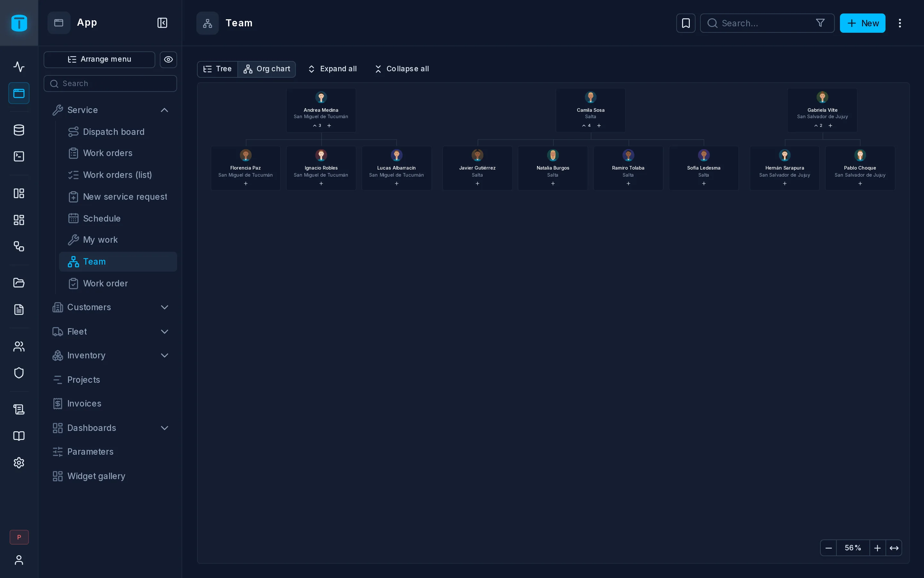Click the bookmark icon in top bar

click(686, 23)
